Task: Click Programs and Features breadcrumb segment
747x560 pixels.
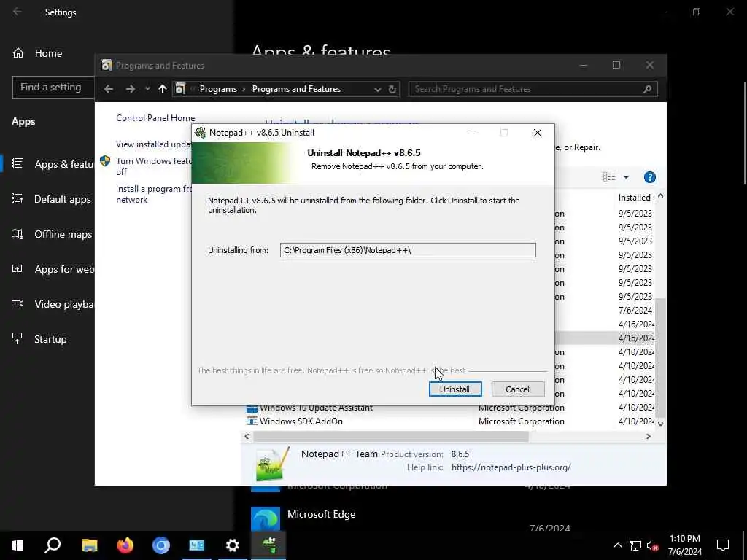Action: 296,89
